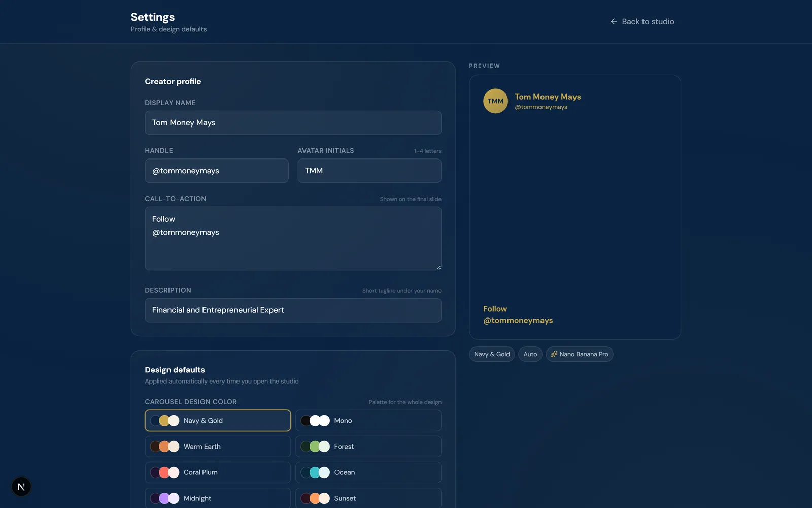Click the 'Shown on the final slide' hint
The height and width of the screenshot is (508, 812).
point(411,199)
